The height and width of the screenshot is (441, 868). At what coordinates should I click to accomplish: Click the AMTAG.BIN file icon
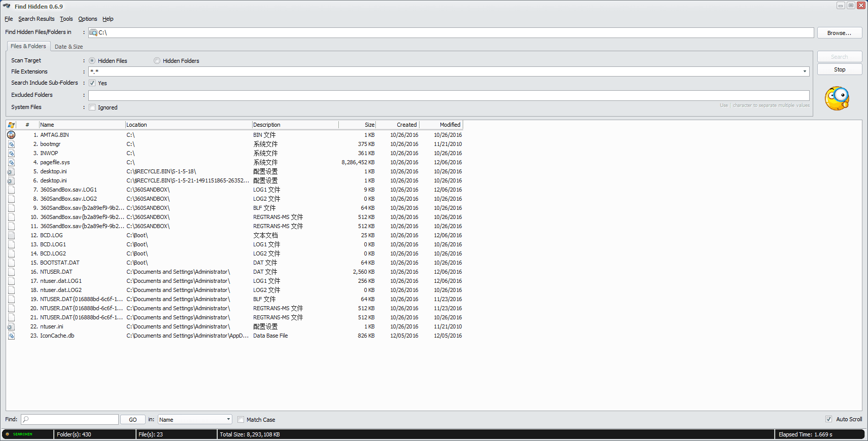[x=11, y=135]
